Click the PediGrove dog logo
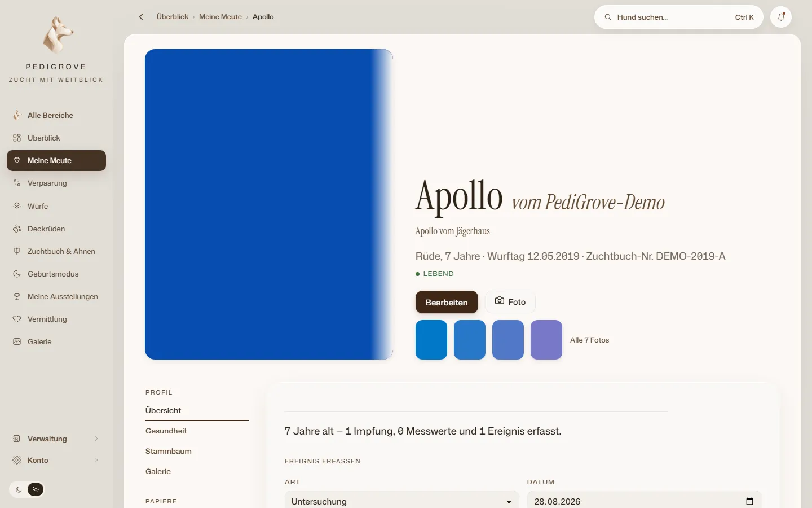 (57, 35)
